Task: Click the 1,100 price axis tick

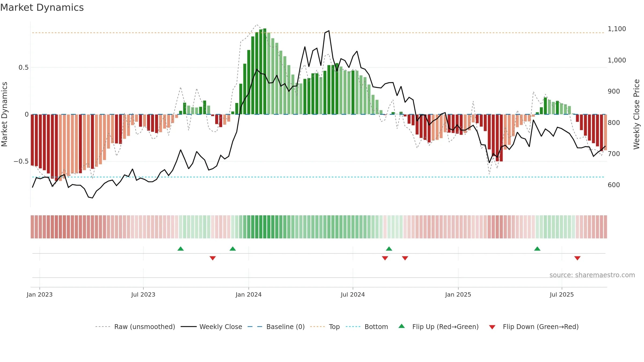Action: coord(617,29)
